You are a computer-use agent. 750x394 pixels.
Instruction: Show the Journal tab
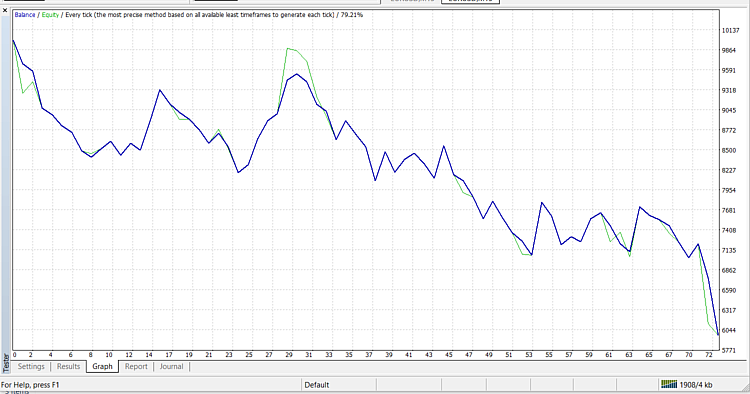[x=171, y=367]
